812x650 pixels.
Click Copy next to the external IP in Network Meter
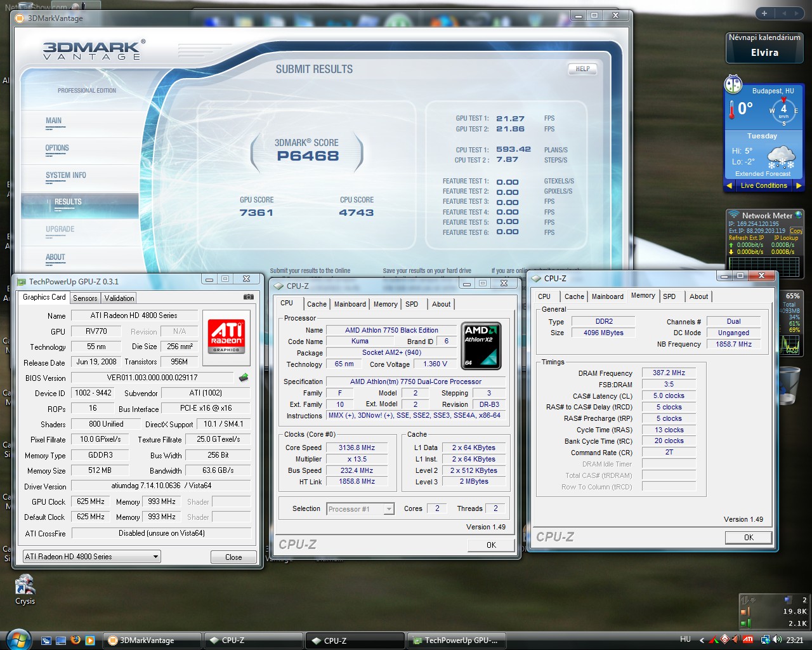pyautogui.click(x=796, y=231)
